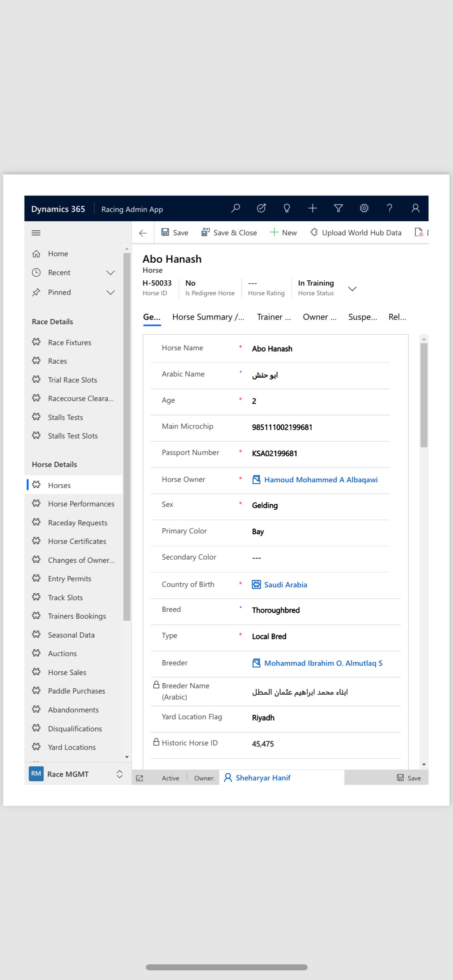The height and width of the screenshot is (980, 453).
Task: Expand the Recent section chevron
Action: [x=110, y=273]
